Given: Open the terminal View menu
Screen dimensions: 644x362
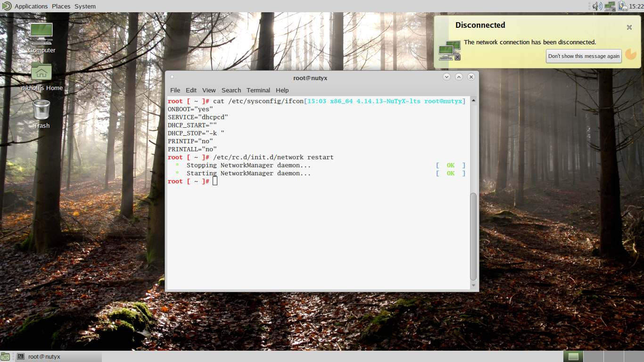Looking at the screenshot, I should (x=209, y=90).
